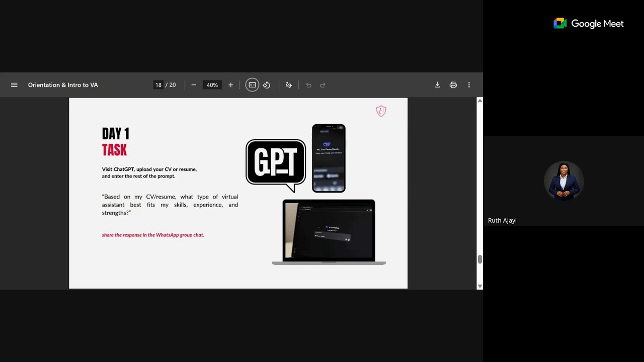The height and width of the screenshot is (362, 644).
Task: Click the 'Based on my CV/resume' prompt text
Action: [170, 205]
